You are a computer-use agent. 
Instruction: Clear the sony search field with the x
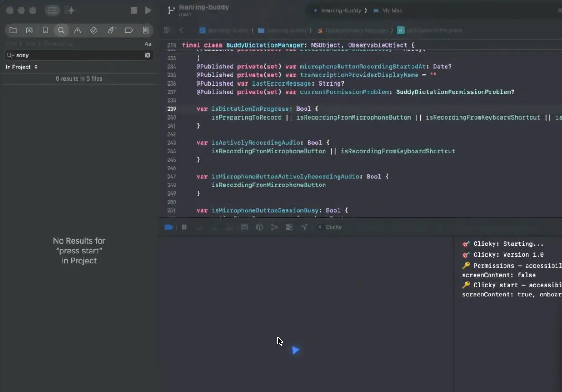(x=147, y=55)
